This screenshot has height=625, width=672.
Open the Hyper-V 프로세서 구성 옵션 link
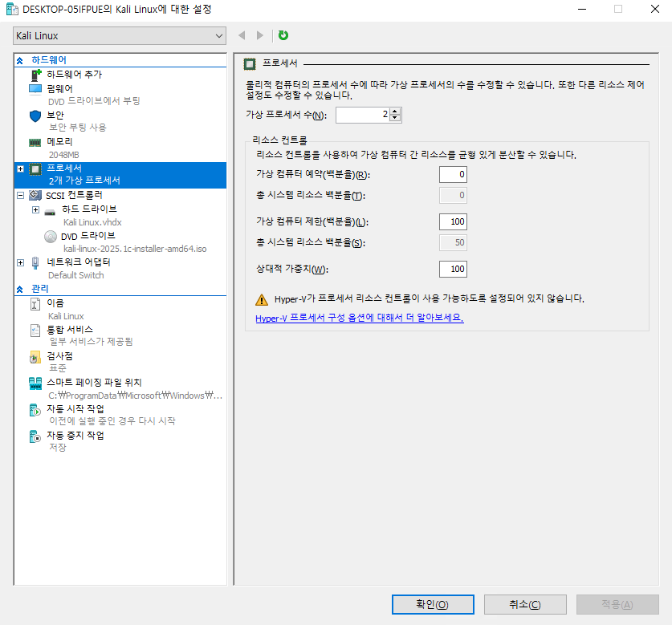pos(360,318)
